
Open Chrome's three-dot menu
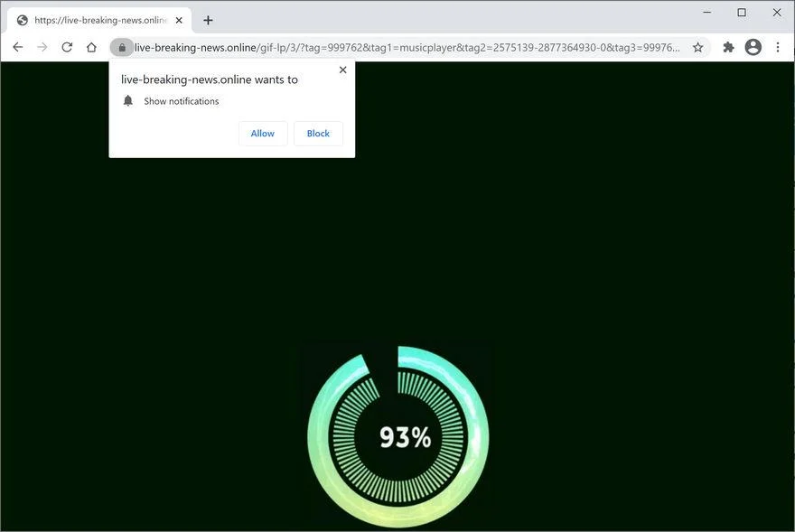click(778, 47)
